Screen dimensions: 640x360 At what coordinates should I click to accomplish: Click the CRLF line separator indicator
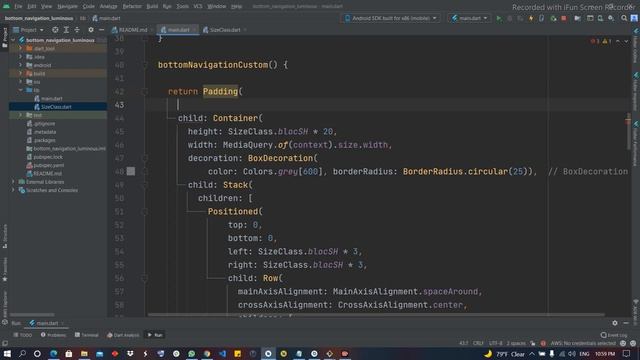pyautogui.click(x=478, y=343)
